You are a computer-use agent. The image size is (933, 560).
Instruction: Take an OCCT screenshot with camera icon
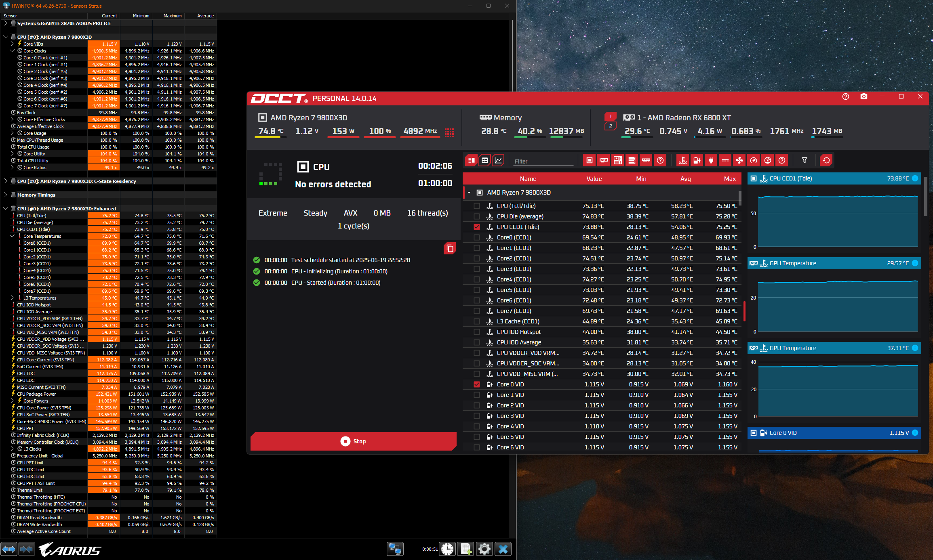864,96
